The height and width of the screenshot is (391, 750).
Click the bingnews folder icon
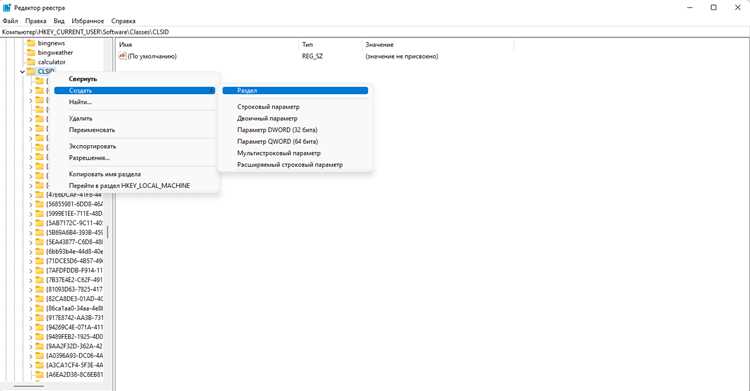tap(31, 43)
